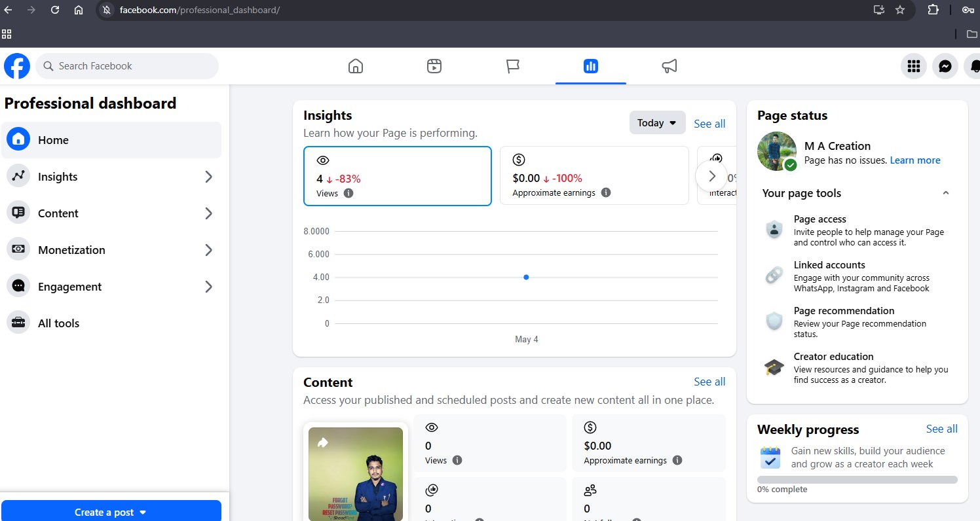Open the Pages flag icon in top navigation
Viewport: 980px width, 521px height.
(513, 66)
